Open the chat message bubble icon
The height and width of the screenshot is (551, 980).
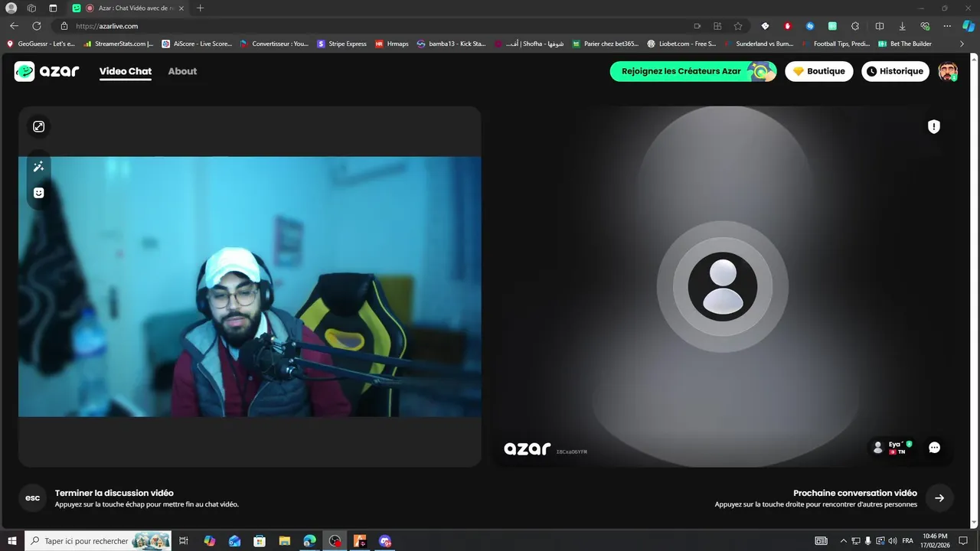(934, 448)
